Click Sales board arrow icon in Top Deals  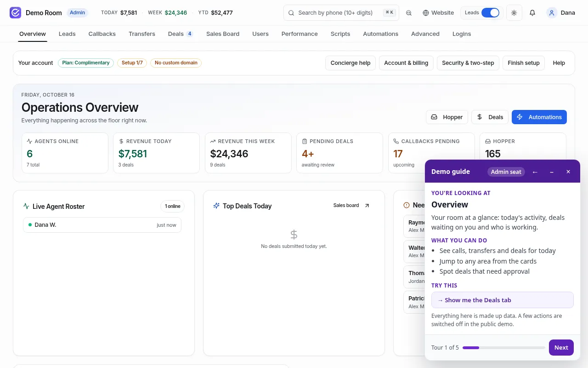pyautogui.click(x=367, y=206)
